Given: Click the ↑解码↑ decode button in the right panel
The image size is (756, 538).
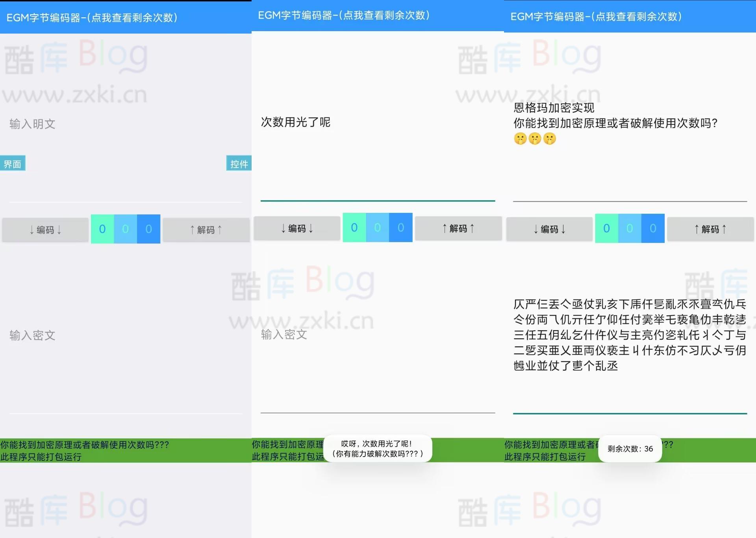Looking at the screenshot, I should pyautogui.click(x=710, y=229).
